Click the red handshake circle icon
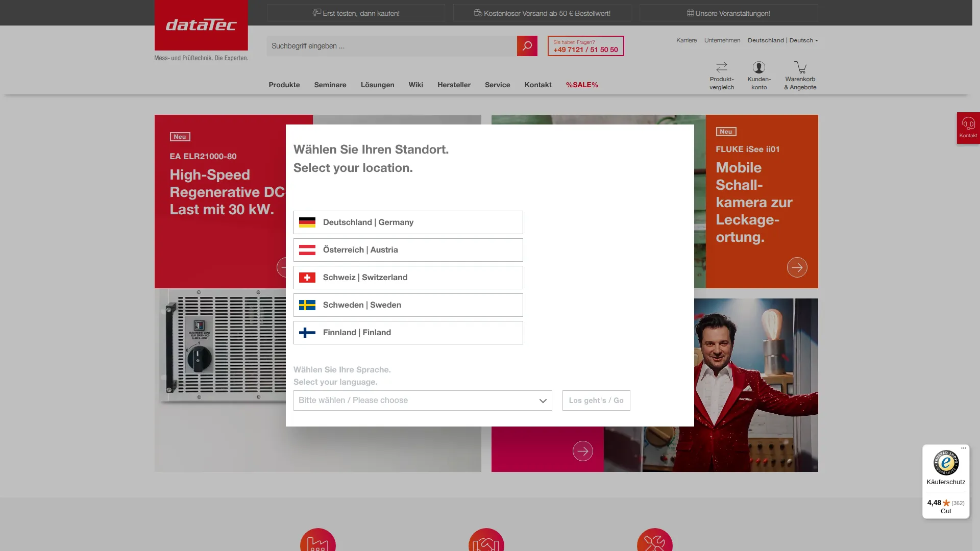The width and height of the screenshot is (980, 551). point(486,540)
